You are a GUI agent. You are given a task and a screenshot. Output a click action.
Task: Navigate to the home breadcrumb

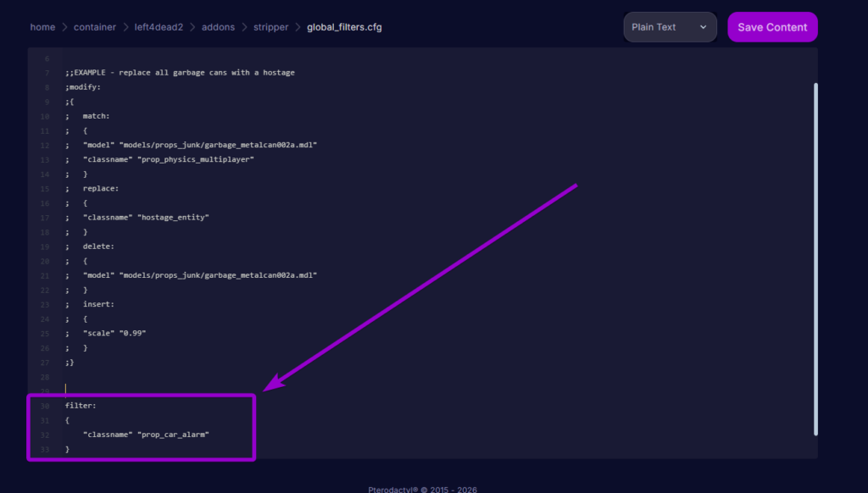[42, 26]
